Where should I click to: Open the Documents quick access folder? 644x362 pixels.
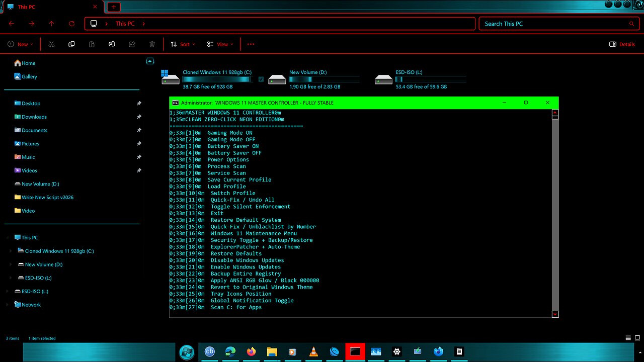point(31,130)
